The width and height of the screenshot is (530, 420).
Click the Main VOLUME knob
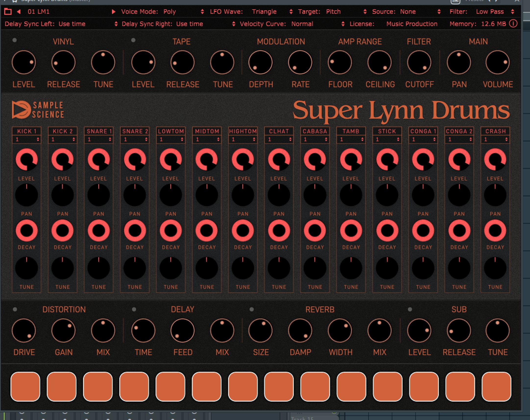498,63
